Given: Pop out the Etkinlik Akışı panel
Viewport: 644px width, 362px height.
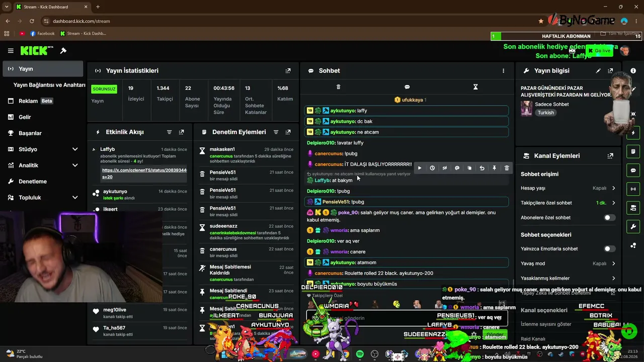Looking at the screenshot, I should 181,132.
